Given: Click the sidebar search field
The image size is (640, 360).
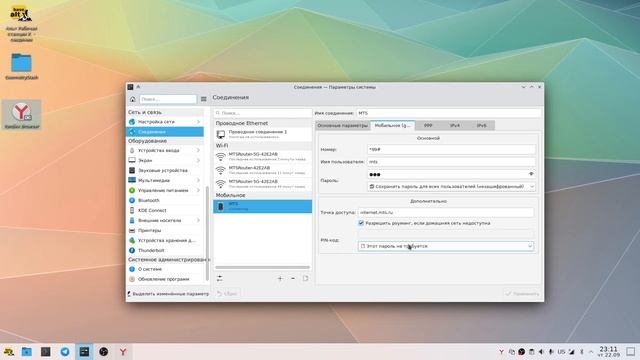Looking at the screenshot, I should [x=168, y=99].
